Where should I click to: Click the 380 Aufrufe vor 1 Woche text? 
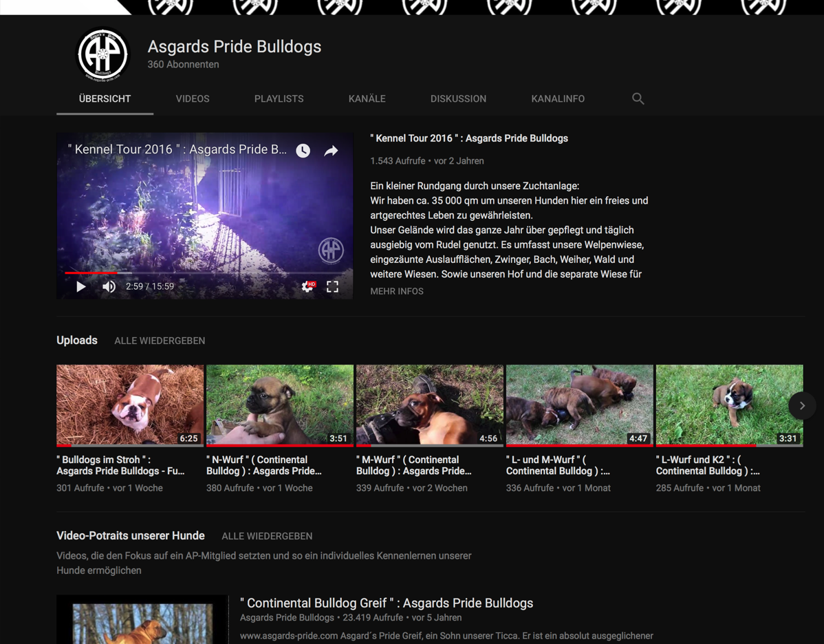click(x=259, y=488)
